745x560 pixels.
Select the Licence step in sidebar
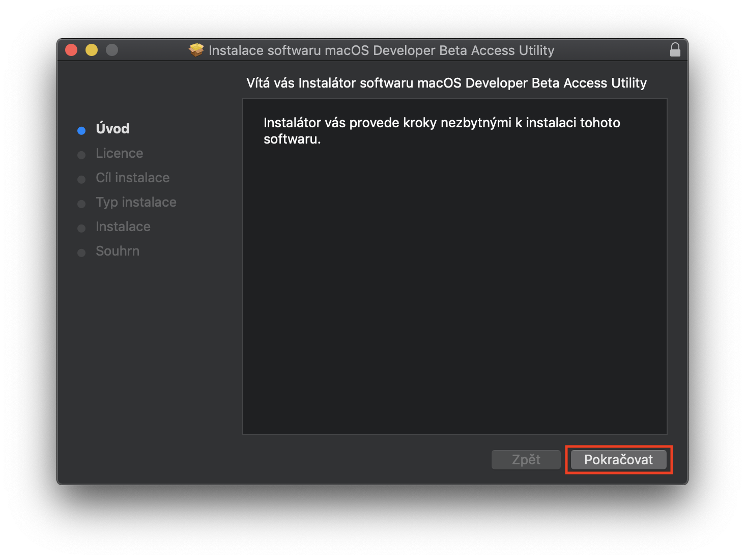[120, 153]
